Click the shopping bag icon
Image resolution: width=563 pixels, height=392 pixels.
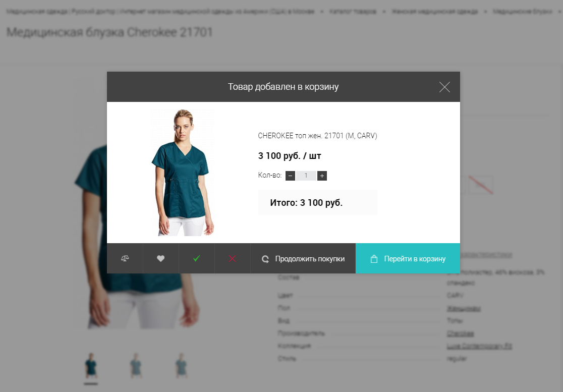pyautogui.click(x=374, y=259)
